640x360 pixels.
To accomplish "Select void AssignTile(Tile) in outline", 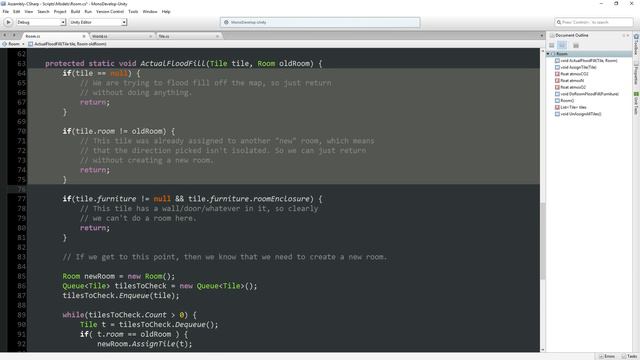I will pyautogui.click(x=578, y=67).
